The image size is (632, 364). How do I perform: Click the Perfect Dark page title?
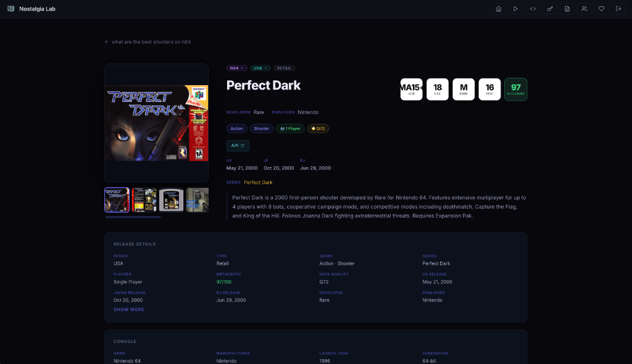click(x=263, y=86)
